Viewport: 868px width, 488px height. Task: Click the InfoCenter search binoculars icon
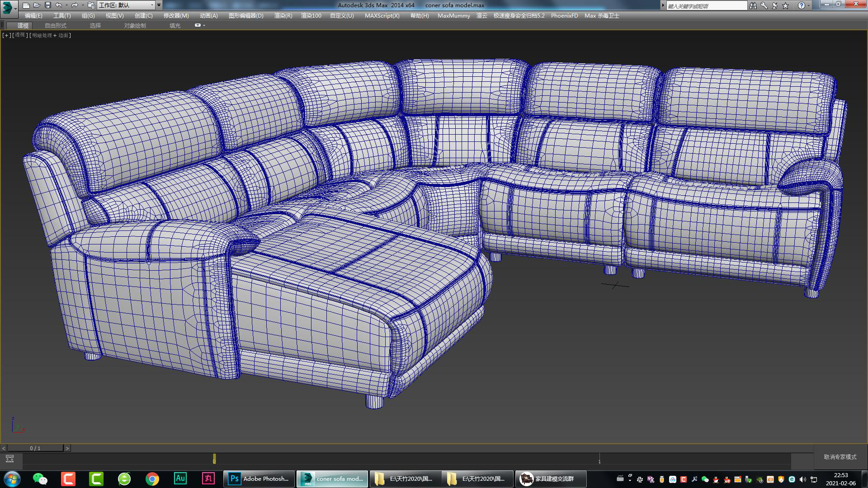click(x=753, y=5)
